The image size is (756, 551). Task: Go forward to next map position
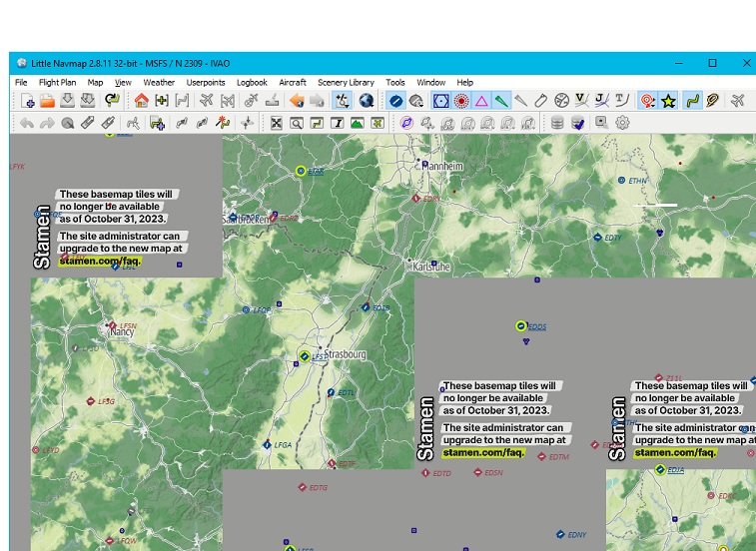317,101
